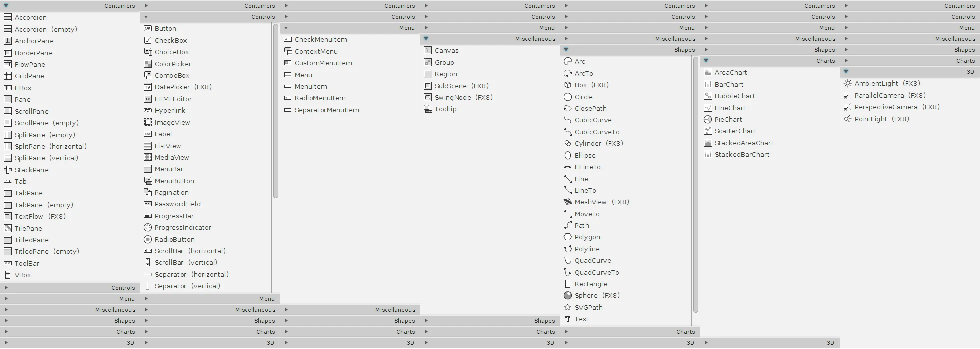Click the Shapes list vertical scrollbar
The height and width of the screenshot is (349, 980).
tap(695, 185)
